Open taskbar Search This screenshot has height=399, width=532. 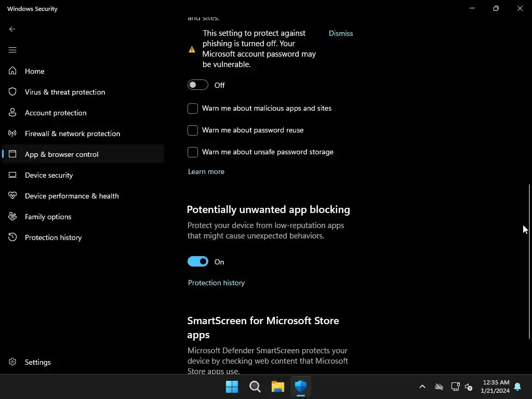click(x=255, y=387)
